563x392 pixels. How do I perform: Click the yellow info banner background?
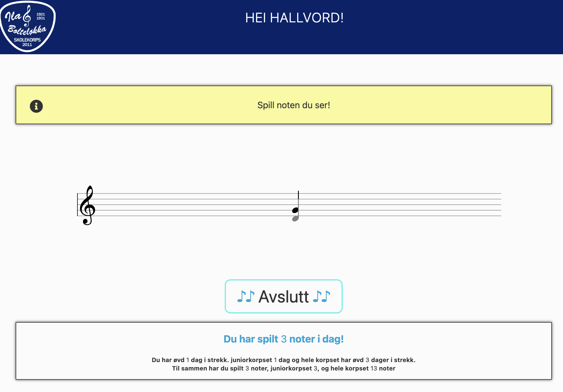point(283,105)
